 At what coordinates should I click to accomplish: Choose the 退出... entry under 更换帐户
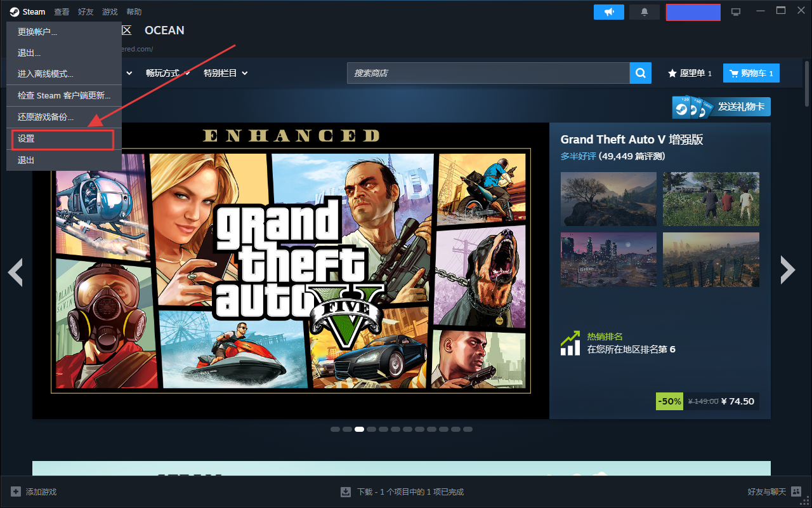coord(64,53)
